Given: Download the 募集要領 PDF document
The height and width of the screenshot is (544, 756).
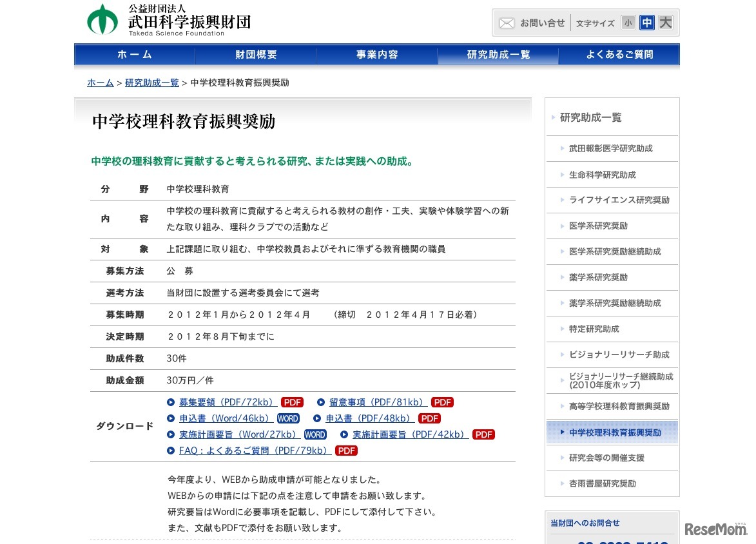Looking at the screenshot, I should point(225,402).
